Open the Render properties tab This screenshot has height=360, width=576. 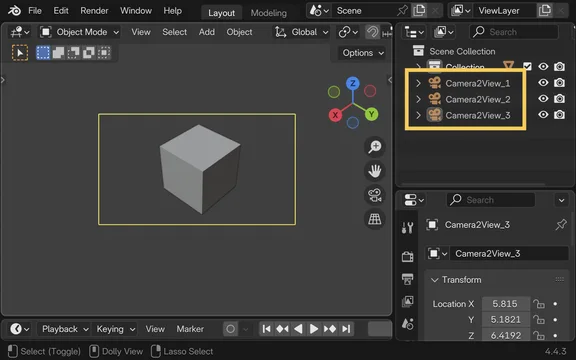click(x=407, y=256)
